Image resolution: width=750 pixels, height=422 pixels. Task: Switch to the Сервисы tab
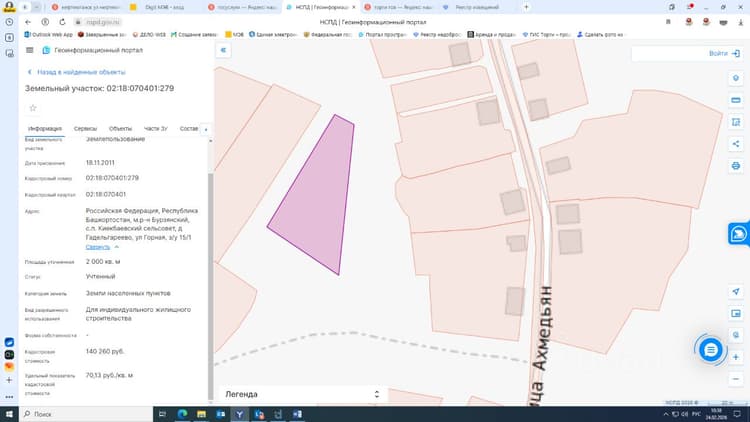tap(85, 129)
